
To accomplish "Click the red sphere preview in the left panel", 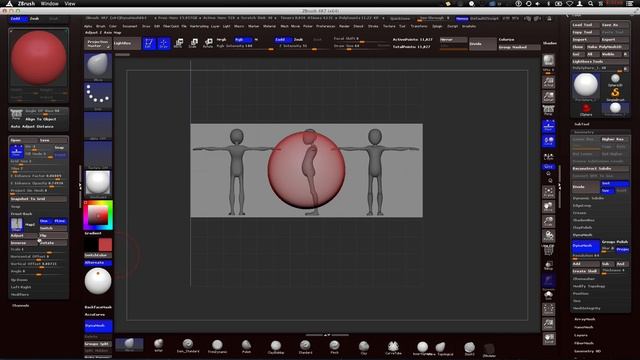I will click(x=39, y=58).
